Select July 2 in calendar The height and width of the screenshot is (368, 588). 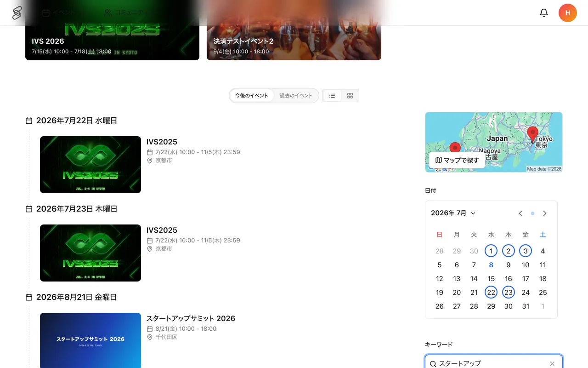(x=509, y=251)
